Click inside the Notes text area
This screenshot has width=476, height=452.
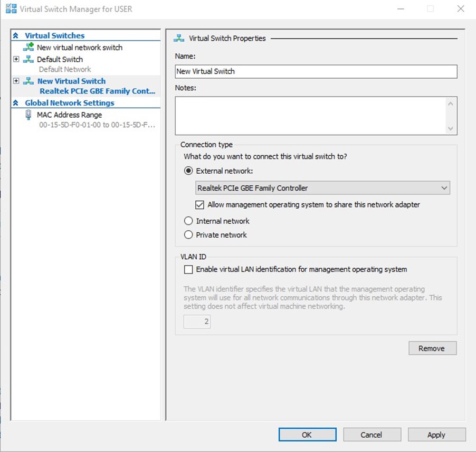(311, 116)
